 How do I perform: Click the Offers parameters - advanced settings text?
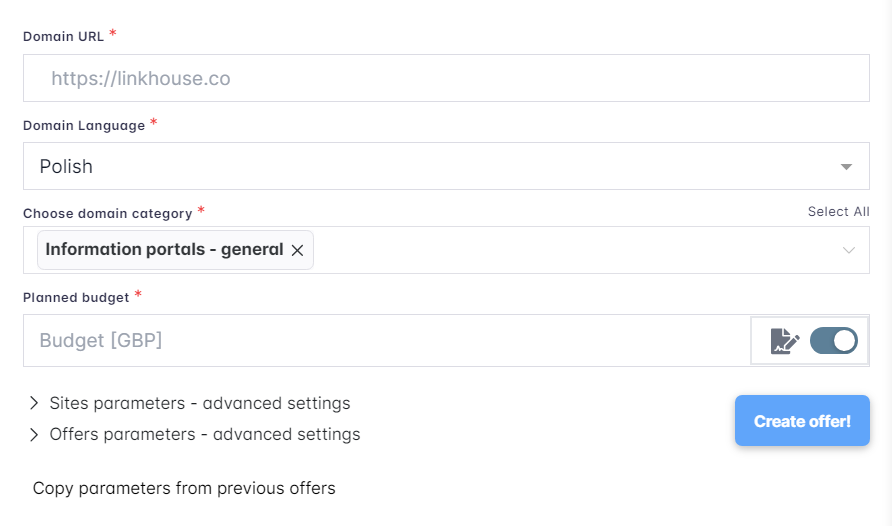[x=205, y=435]
